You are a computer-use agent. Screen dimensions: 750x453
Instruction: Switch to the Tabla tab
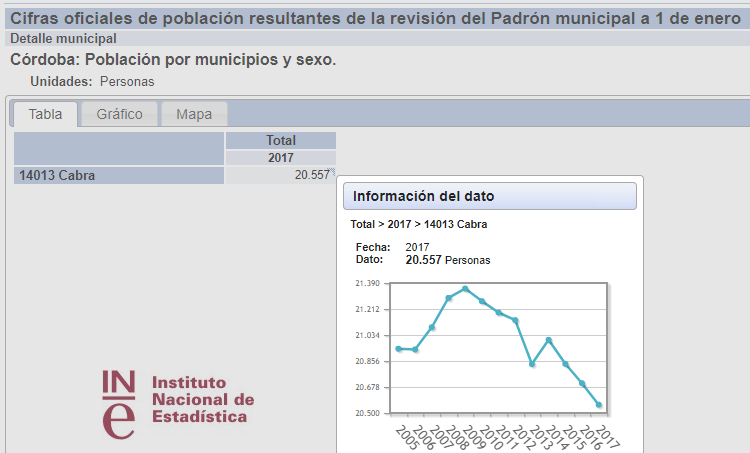pyautogui.click(x=45, y=114)
